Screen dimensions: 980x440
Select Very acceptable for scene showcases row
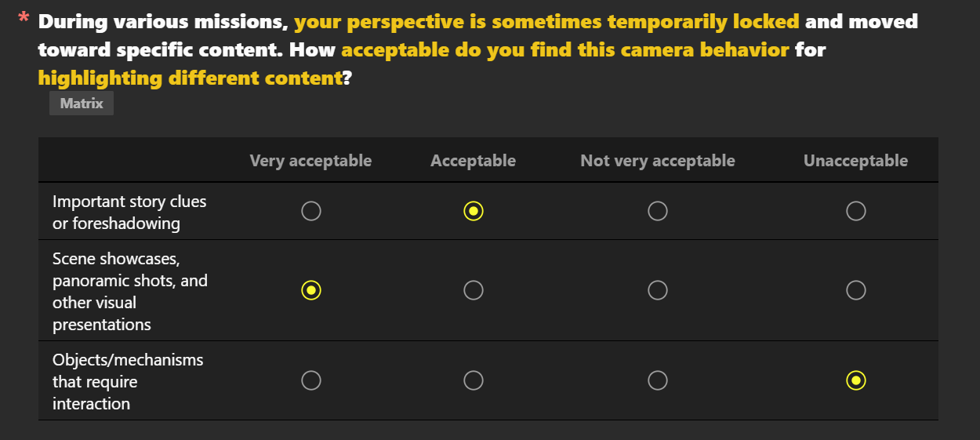311,290
